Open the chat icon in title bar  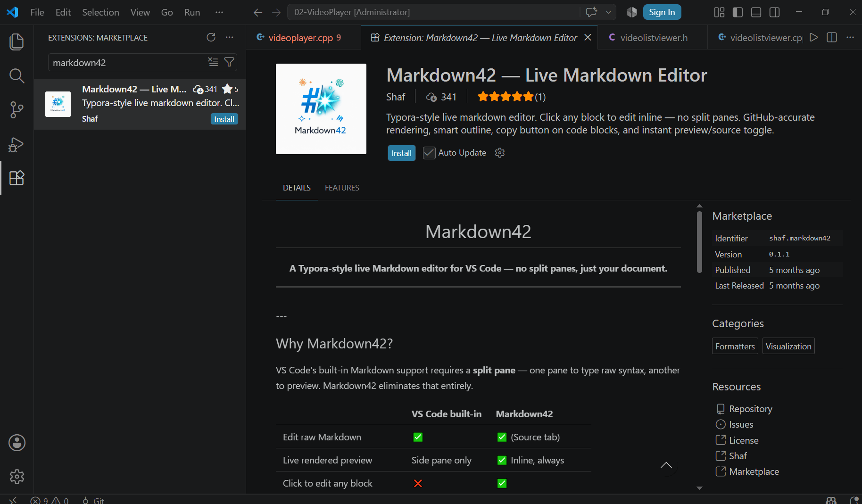(x=591, y=12)
